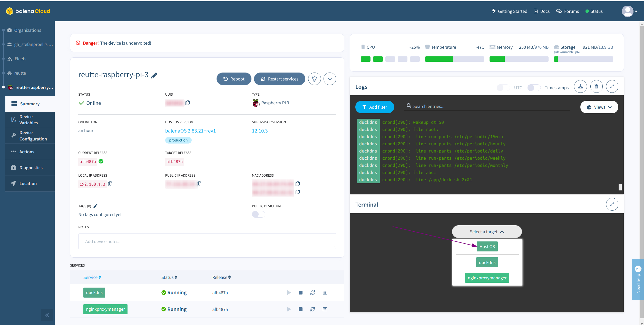Click Add filter in logs
Viewport: 644px width, 325px height.
(x=375, y=107)
